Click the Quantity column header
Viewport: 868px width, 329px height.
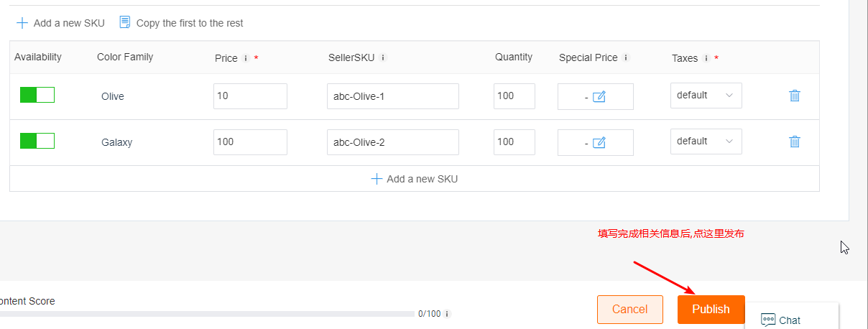point(514,57)
